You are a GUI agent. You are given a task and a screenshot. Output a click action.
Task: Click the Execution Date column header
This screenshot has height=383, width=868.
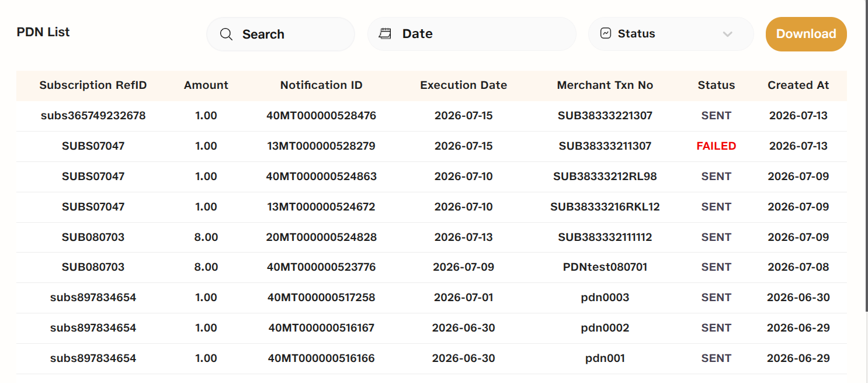click(x=464, y=85)
